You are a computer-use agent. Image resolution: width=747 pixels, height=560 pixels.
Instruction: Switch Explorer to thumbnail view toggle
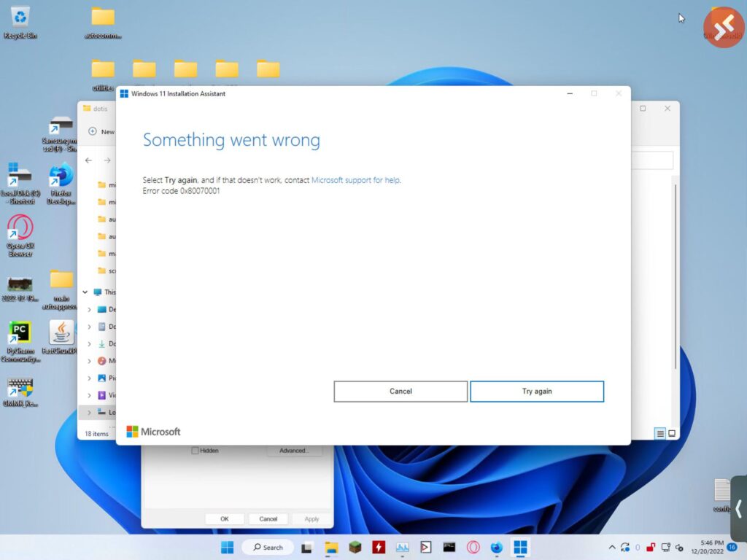coord(670,433)
